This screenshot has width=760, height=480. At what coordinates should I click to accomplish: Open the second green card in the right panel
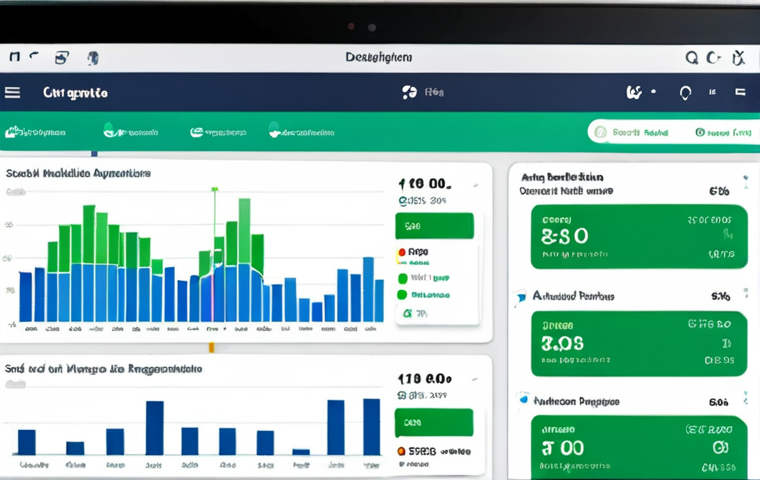(x=639, y=343)
